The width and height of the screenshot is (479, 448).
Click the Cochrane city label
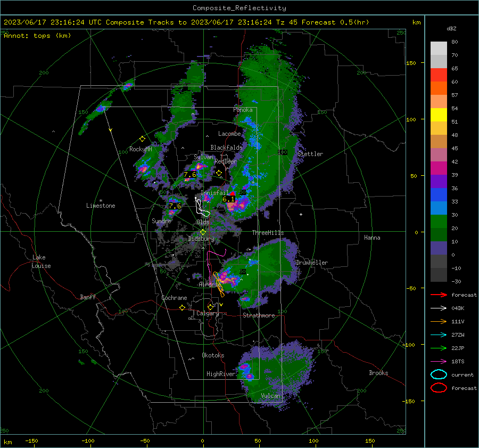[x=174, y=298]
